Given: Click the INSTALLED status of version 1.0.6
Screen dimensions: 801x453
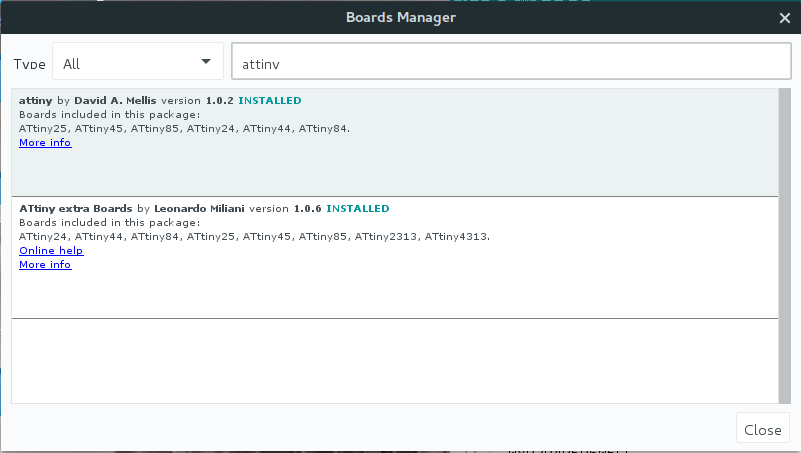Looking at the screenshot, I should pos(358,209).
